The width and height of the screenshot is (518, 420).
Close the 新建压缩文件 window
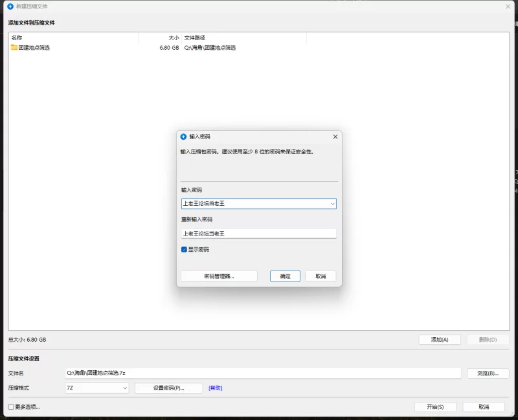(508, 6)
